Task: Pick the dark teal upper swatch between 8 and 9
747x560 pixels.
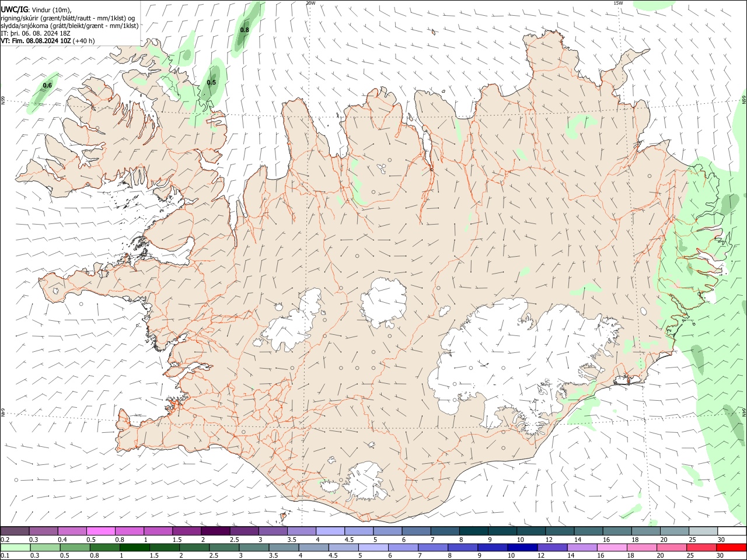Action: click(x=474, y=531)
